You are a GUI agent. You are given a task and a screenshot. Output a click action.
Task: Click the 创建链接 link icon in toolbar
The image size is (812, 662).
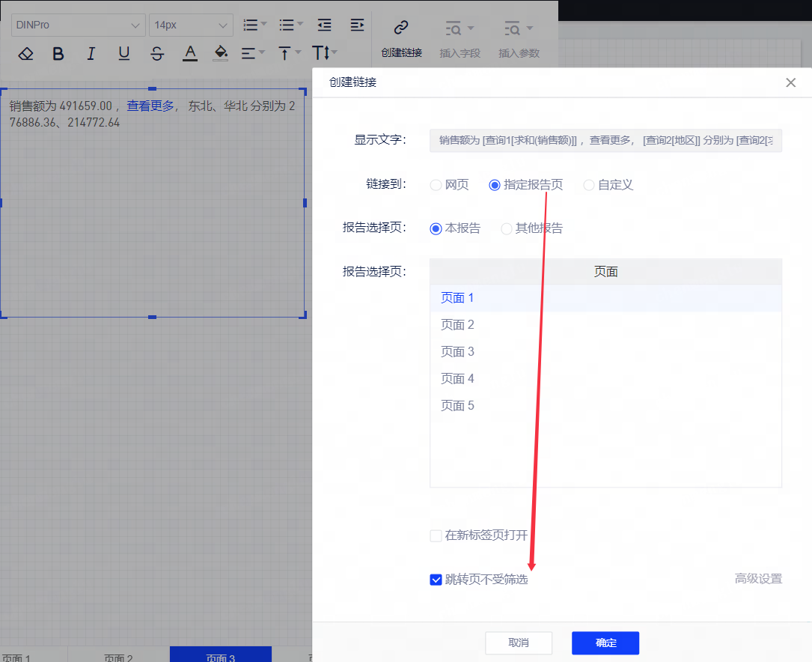point(401,28)
